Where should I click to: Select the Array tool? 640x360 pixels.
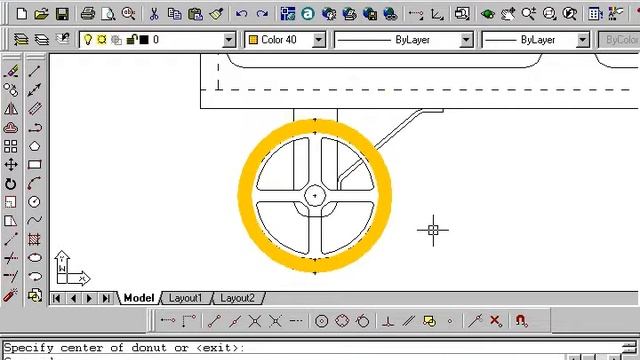coord(11,146)
